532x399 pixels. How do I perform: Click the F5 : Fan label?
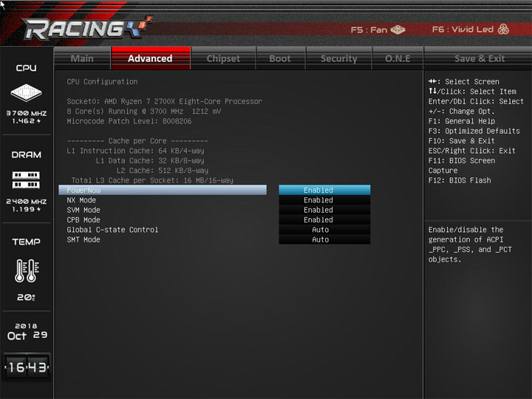click(x=369, y=30)
